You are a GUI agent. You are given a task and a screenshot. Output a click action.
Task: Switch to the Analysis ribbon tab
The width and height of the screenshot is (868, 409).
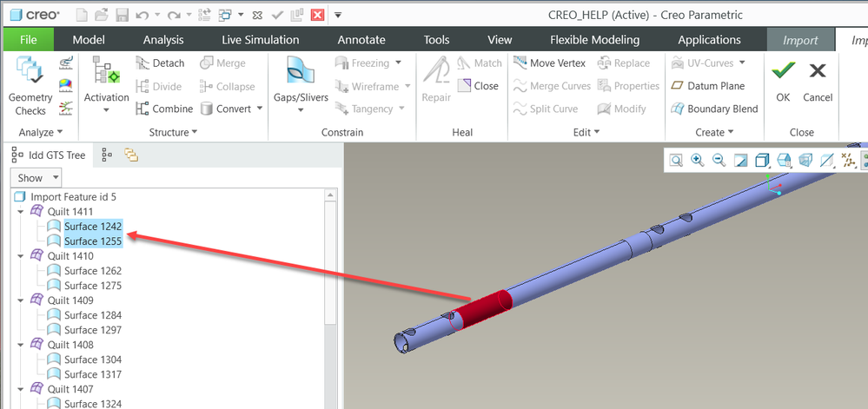coord(163,40)
